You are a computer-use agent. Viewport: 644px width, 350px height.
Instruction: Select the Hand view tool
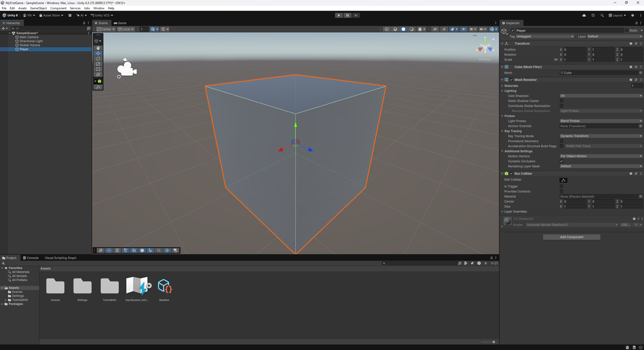pyautogui.click(x=98, y=48)
